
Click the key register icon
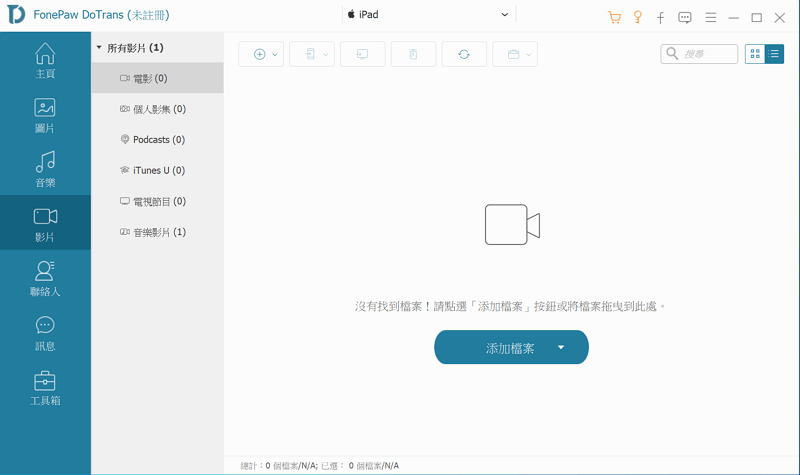[x=637, y=17]
